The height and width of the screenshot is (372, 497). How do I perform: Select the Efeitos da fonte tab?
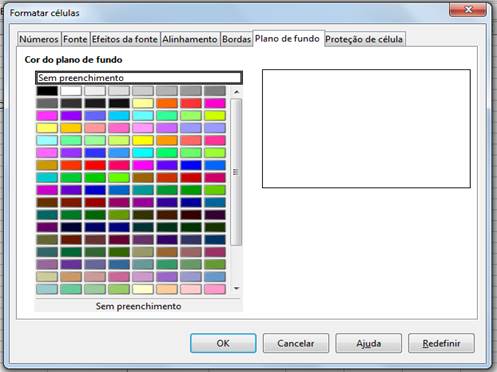click(125, 39)
